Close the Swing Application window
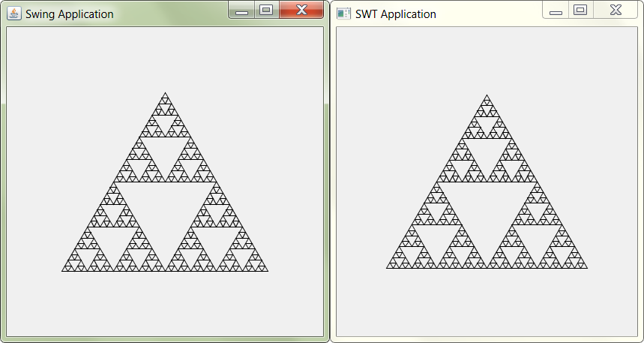Image resolution: width=644 pixels, height=343 pixels. 301,10
